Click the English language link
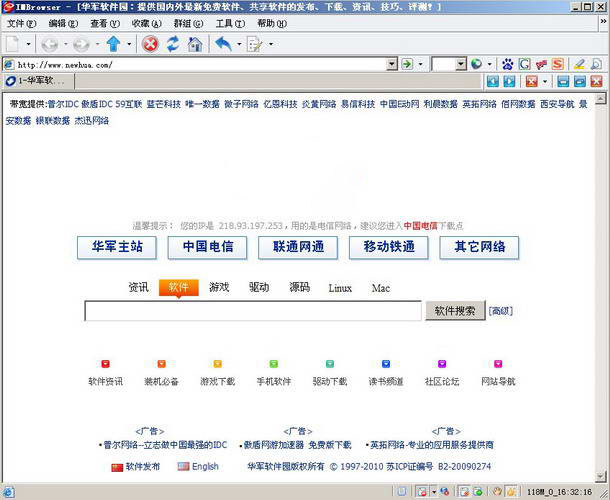610x500 pixels. [x=205, y=466]
